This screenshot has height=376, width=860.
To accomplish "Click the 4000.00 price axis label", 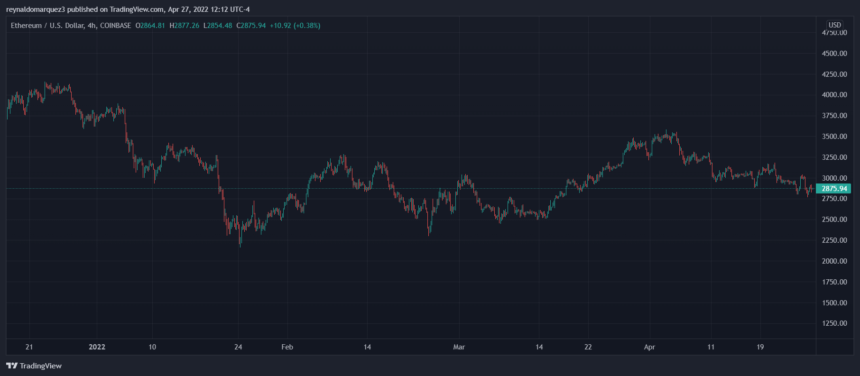I will click(x=835, y=95).
